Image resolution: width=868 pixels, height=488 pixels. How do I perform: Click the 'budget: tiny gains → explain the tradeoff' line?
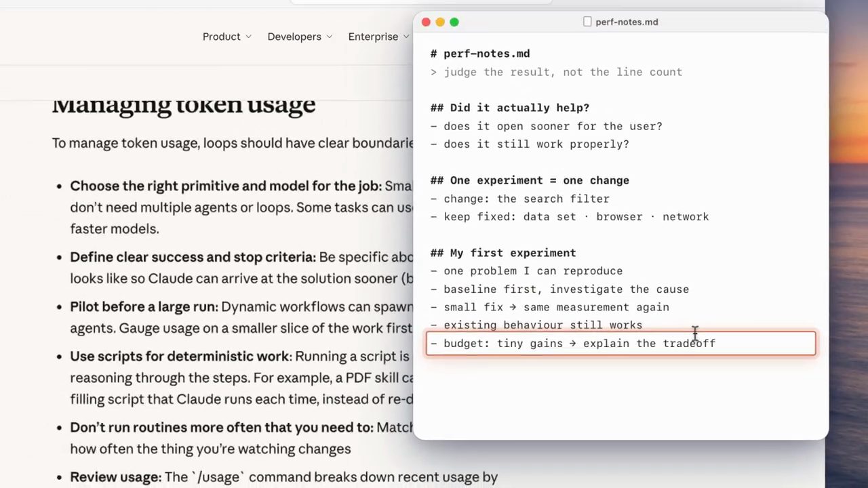pyautogui.click(x=620, y=343)
